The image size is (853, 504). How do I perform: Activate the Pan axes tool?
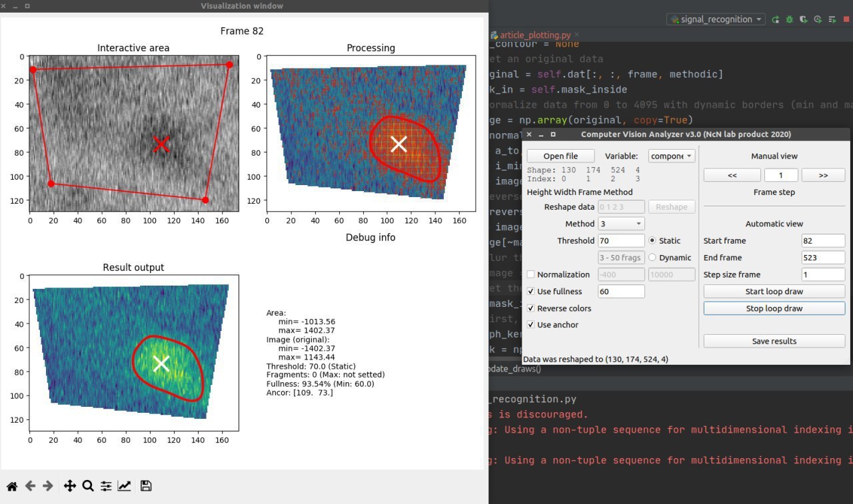pos(70,486)
